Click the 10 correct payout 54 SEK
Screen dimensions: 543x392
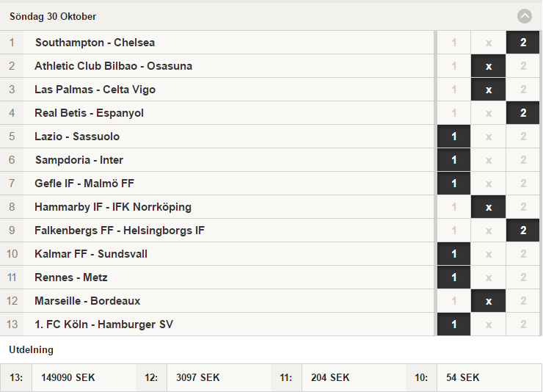[x=463, y=377]
